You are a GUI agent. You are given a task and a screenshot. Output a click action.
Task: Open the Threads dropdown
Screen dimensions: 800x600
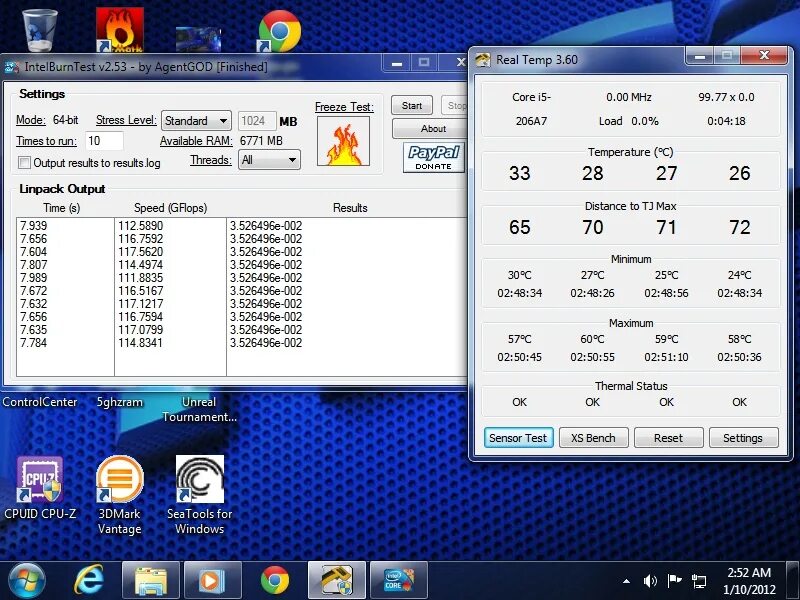(x=269, y=159)
